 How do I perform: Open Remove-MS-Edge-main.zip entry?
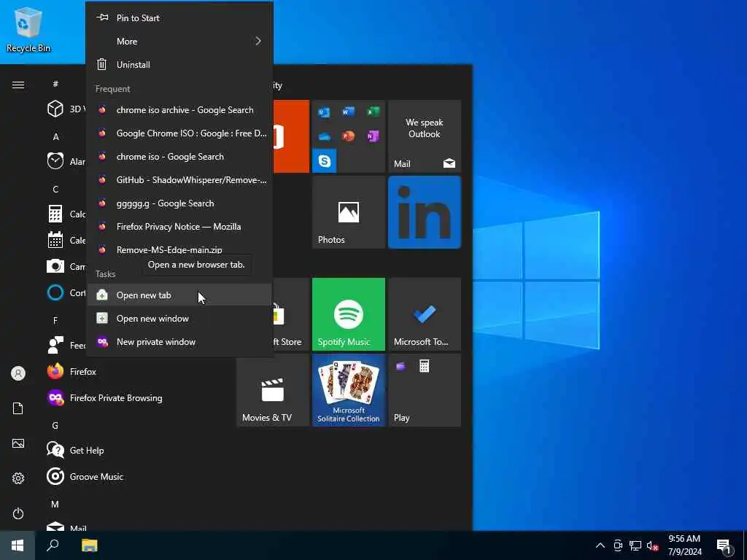[x=179, y=249]
